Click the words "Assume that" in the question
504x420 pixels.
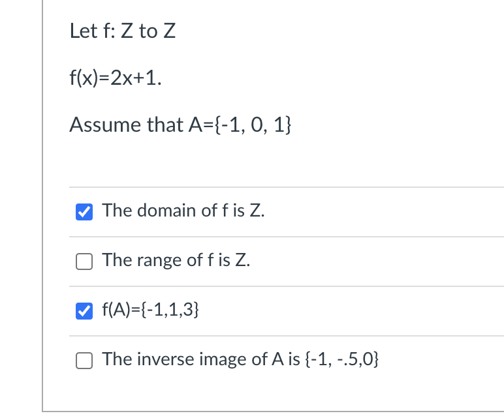(x=126, y=125)
